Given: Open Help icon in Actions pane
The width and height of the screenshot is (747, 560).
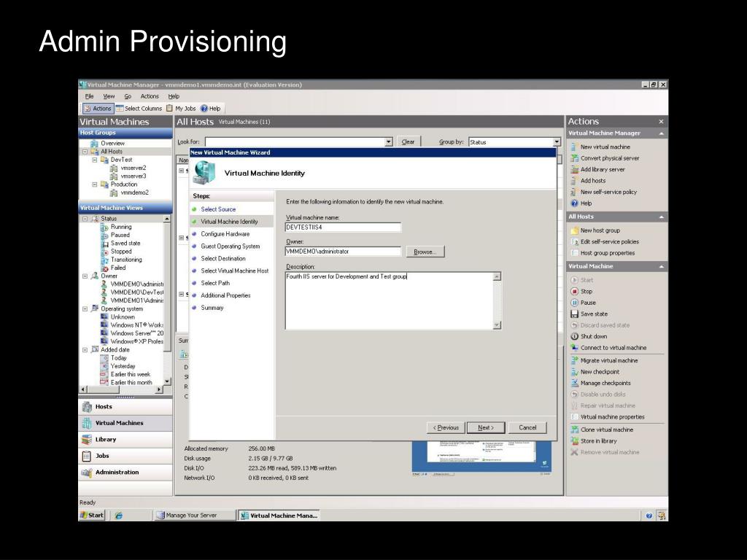Looking at the screenshot, I should point(575,203).
